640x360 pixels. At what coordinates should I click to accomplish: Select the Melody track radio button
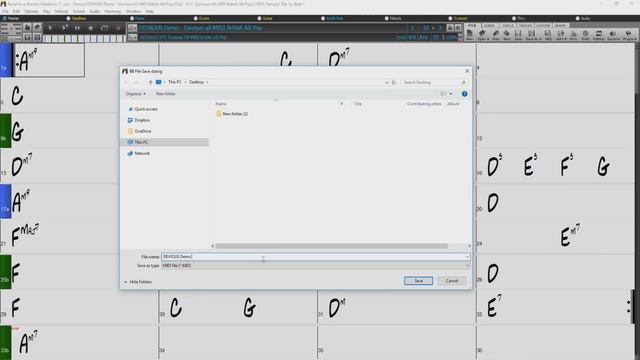point(387,18)
